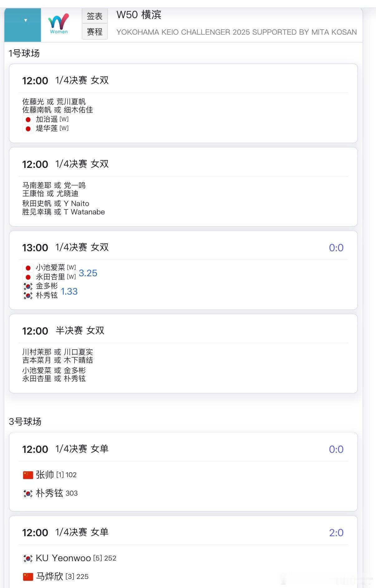Click the Japan flag beside 堤华莲
The image size is (376, 588).
(28, 129)
